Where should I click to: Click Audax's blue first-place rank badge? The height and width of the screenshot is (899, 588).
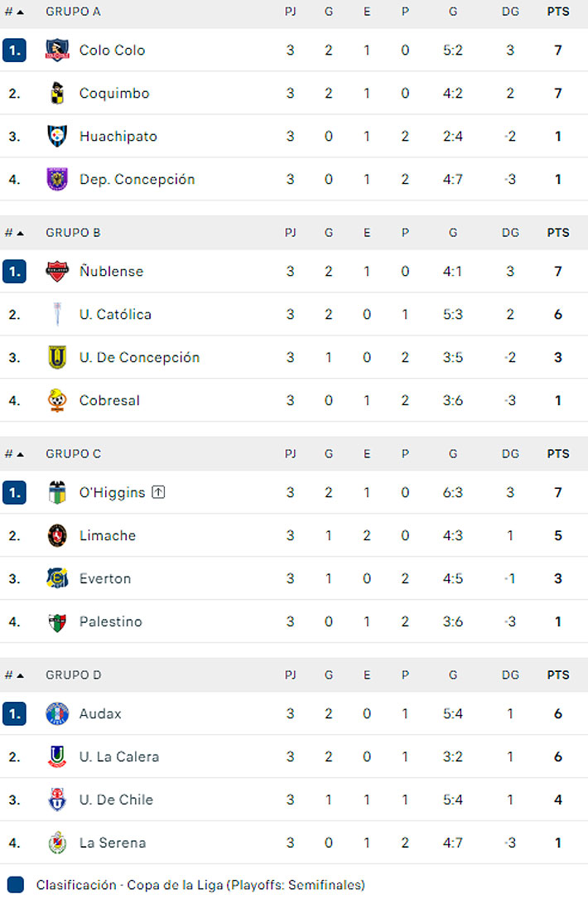tap(14, 713)
